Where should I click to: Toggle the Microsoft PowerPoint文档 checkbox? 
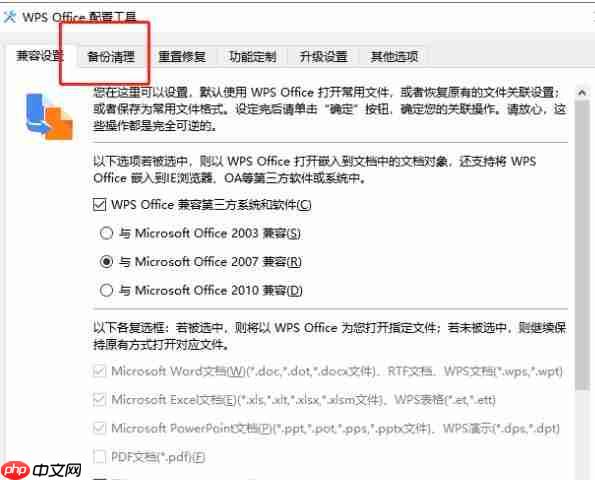pos(99,428)
